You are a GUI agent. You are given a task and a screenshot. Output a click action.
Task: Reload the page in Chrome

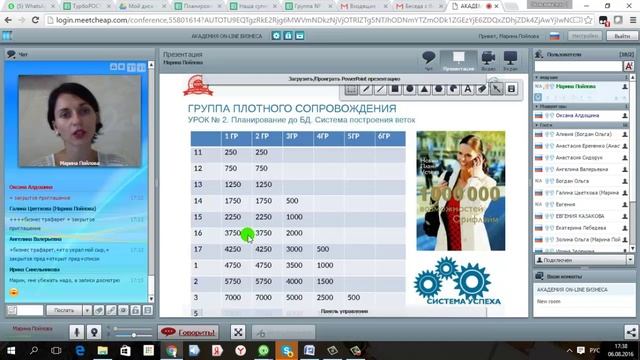pyautogui.click(x=35, y=20)
